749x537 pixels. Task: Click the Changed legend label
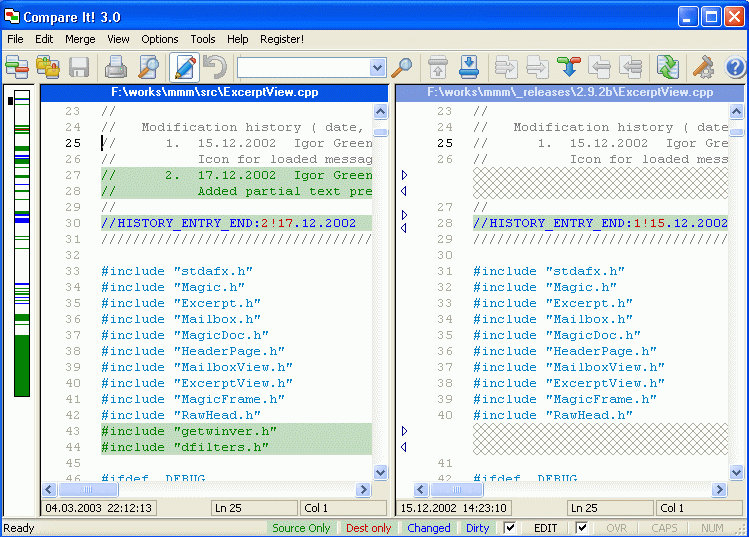(x=429, y=528)
